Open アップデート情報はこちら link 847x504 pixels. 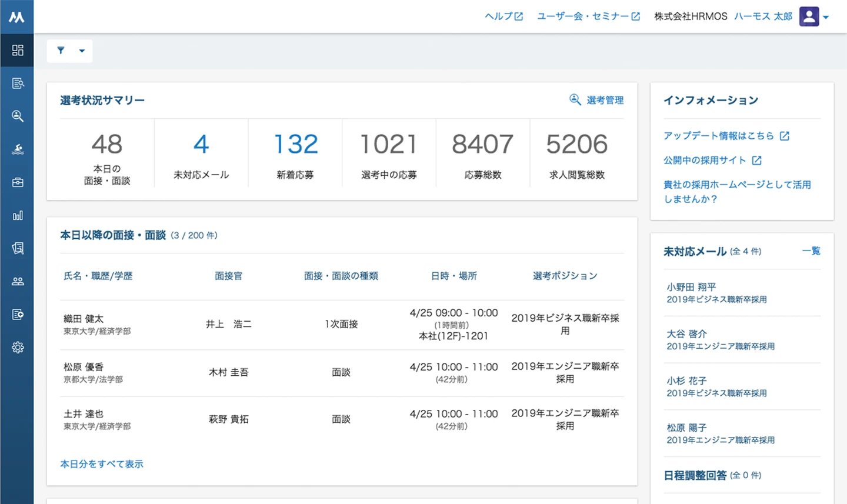[x=719, y=136]
